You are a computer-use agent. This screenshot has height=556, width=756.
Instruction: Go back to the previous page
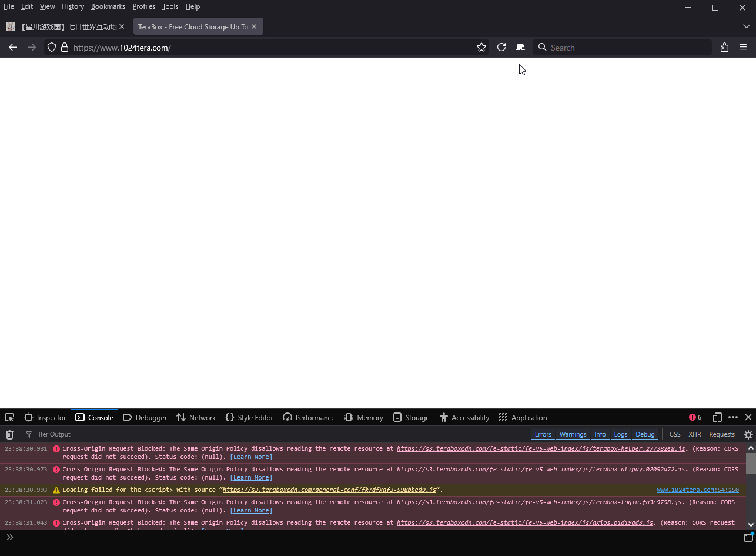point(13,48)
